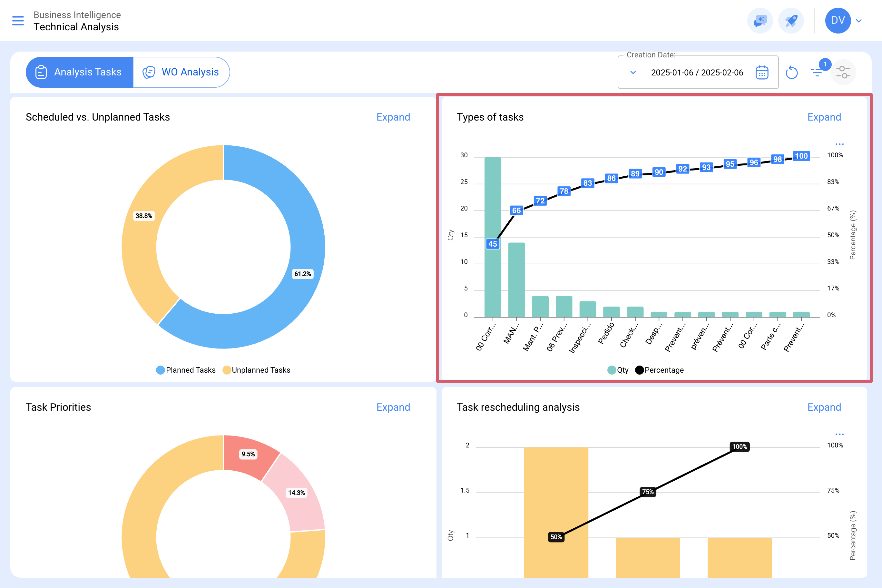Expand the Types of tasks chart
The width and height of the screenshot is (882, 588).
click(824, 117)
